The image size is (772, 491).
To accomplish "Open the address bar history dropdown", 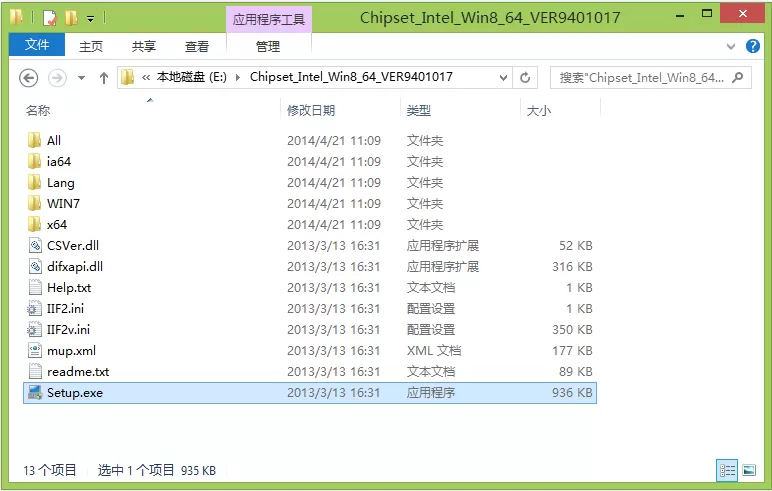I will (503, 77).
